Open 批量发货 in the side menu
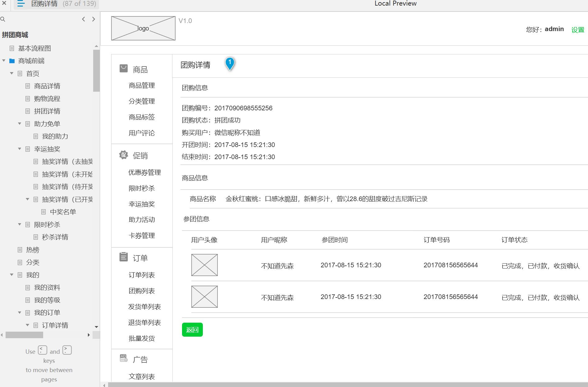The width and height of the screenshot is (588, 387). tap(142, 339)
